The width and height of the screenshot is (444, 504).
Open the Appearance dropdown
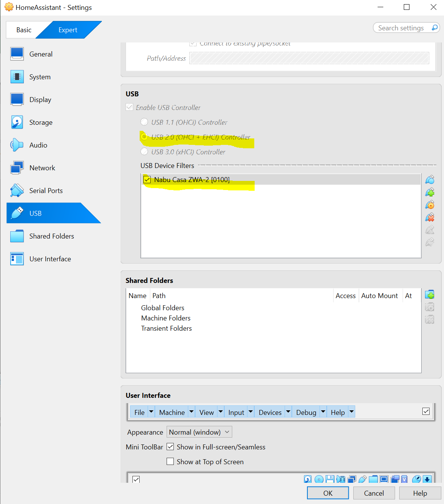199,432
